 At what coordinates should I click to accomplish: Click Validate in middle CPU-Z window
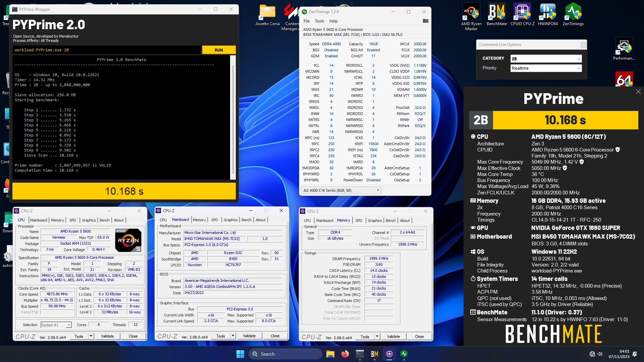[249, 336]
